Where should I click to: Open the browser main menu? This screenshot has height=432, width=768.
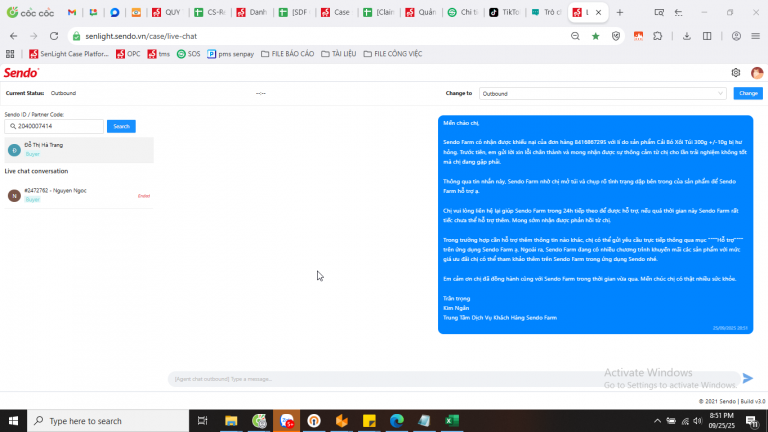tap(756, 36)
